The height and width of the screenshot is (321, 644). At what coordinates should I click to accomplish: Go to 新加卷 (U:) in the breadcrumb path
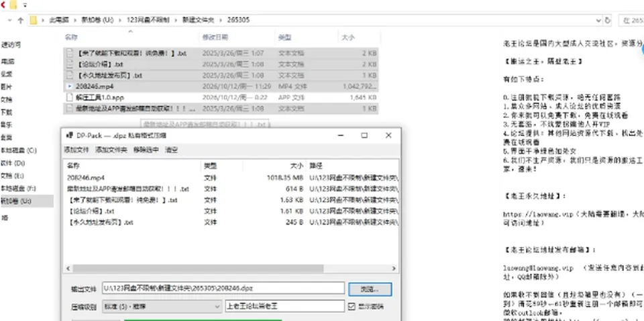[x=97, y=20]
